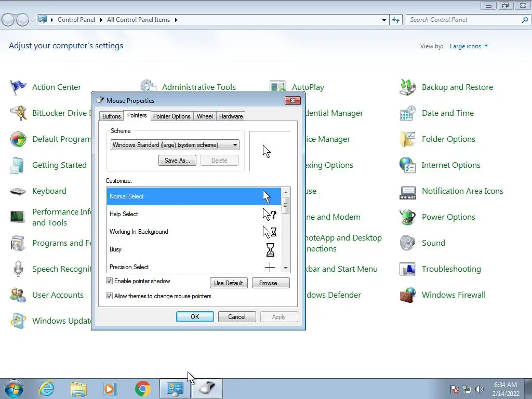Click the Search Control Panel field
This screenshot has width=532, height=399.
tap(464, 20)
